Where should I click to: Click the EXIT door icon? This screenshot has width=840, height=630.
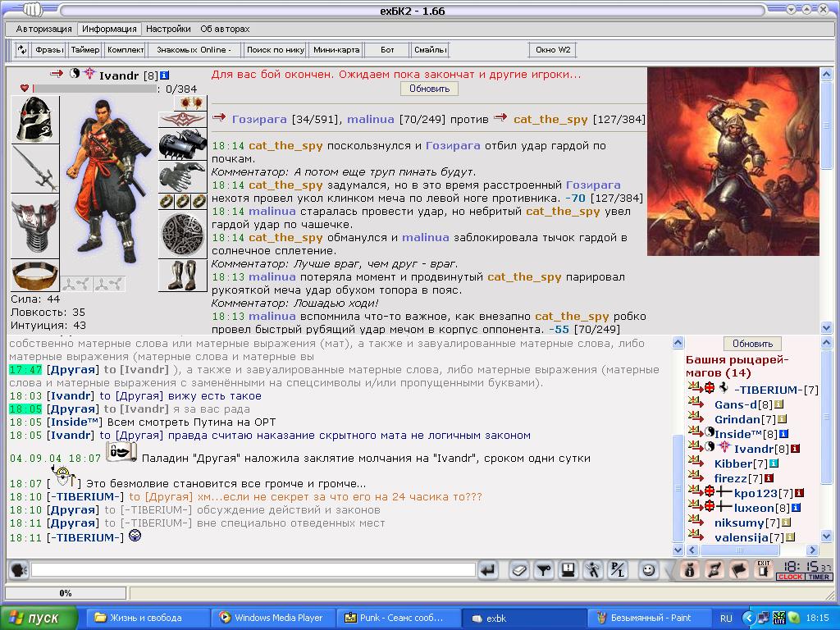pos(764,570)
